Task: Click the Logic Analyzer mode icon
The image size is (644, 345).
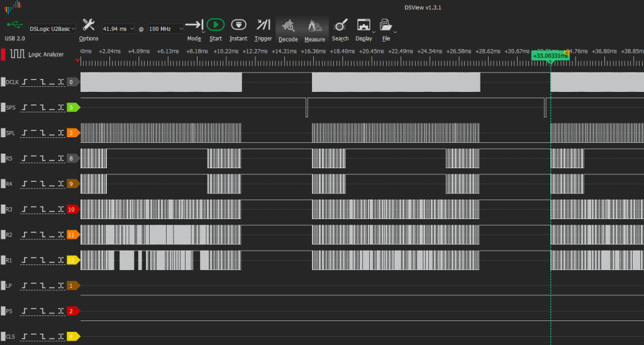Action: (17, 54)
